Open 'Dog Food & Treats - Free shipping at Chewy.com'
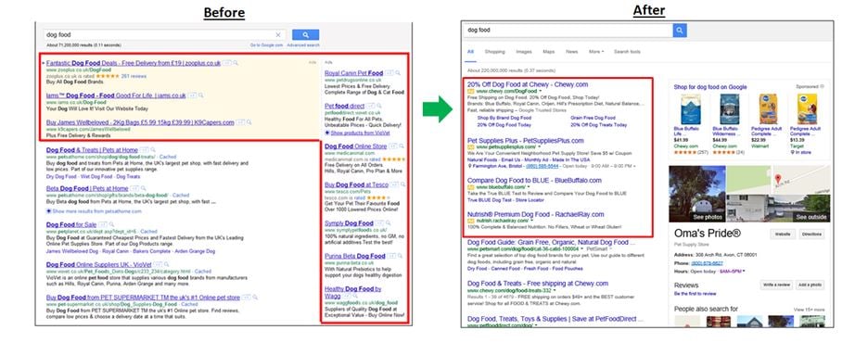 click(538, 284)
